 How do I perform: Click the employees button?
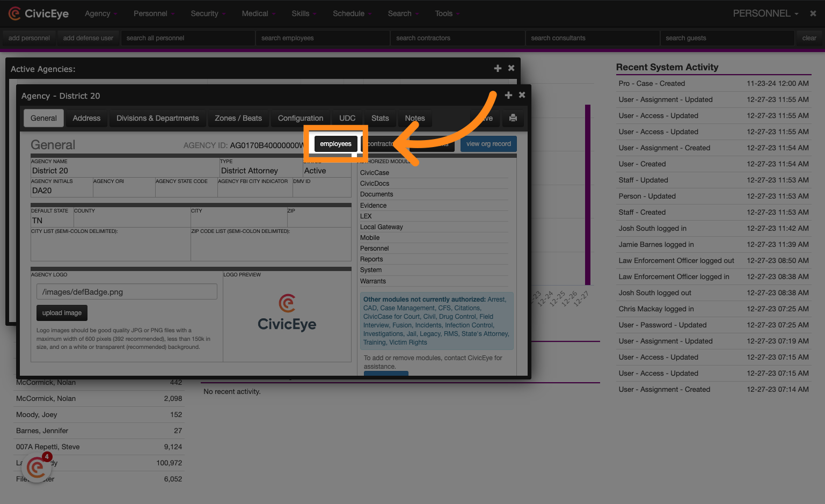pos(336,144)
